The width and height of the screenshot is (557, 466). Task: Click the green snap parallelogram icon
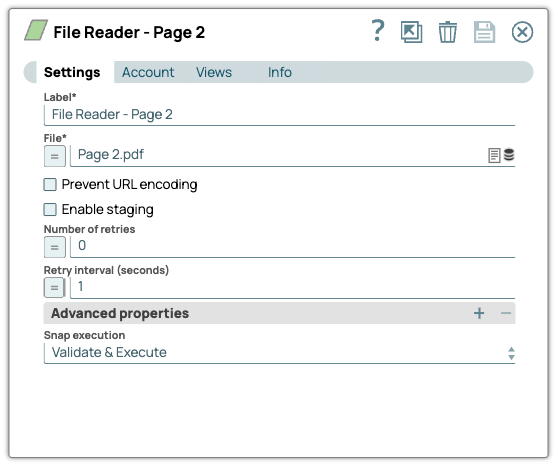point(36,30)
